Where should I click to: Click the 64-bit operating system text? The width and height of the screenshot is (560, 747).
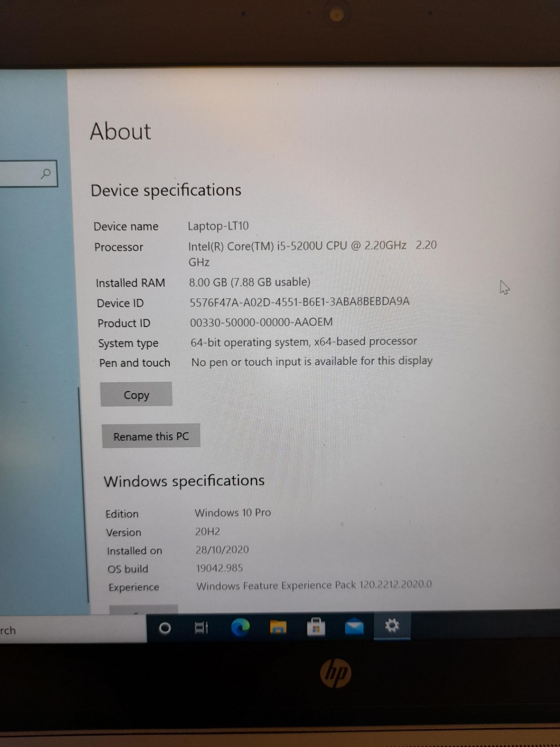pyautogui.click(x=304, y=342)
